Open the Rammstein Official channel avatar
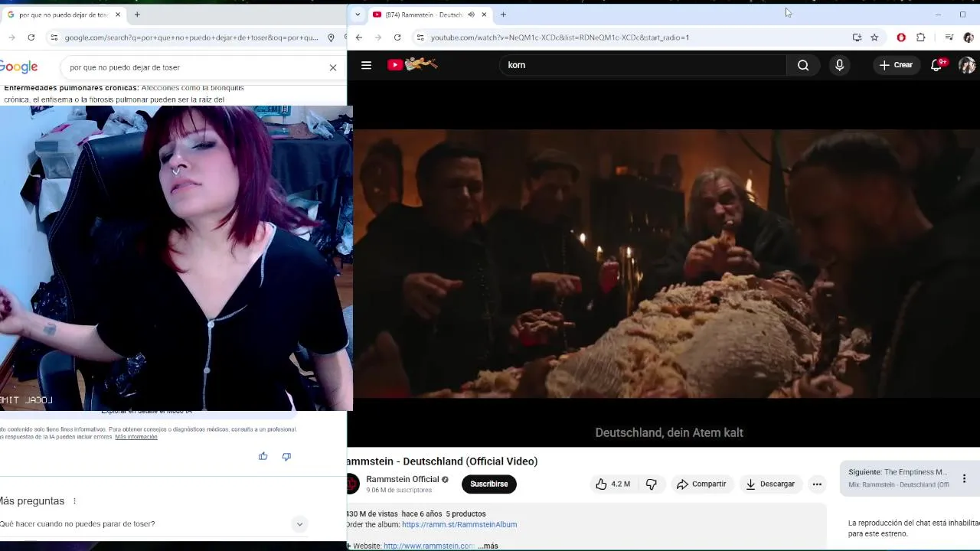 click(x=352, y=484)
